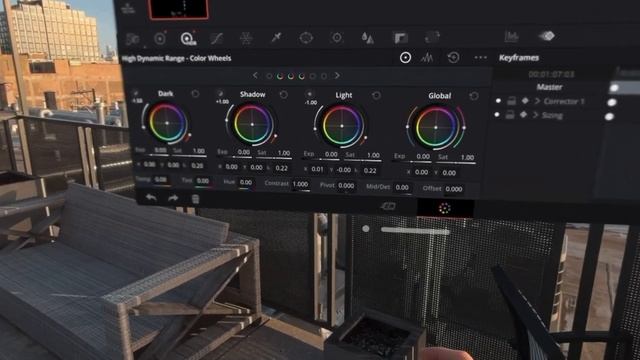This screenshot has width=640, height=360.
Task: Show the Scopes panel icon
Action: point(511,37)
